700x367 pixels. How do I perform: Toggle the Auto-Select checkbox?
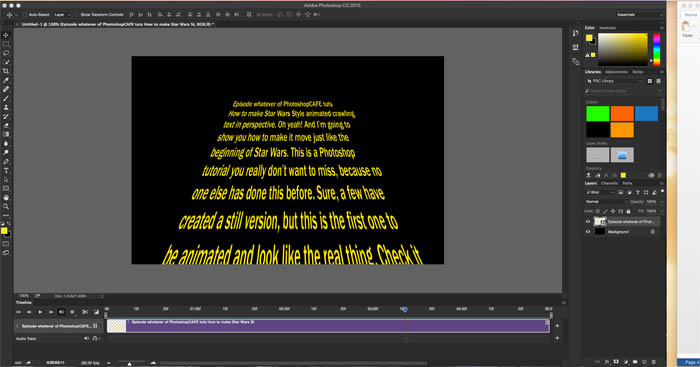(25, 15)
